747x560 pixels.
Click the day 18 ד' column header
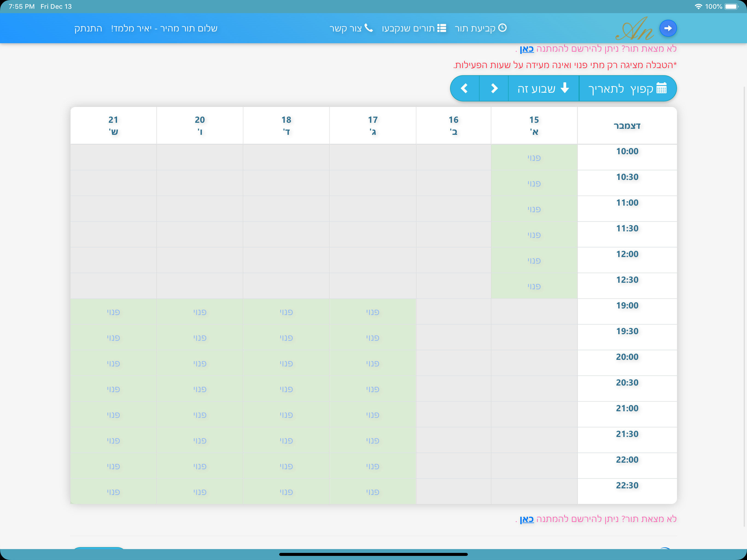point(286,126)
